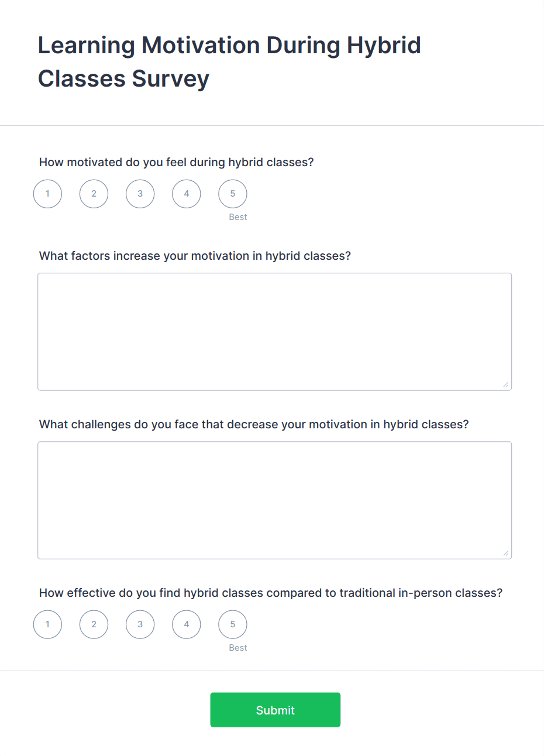Pick rating 4 on the motivation scale

(186, 194)
